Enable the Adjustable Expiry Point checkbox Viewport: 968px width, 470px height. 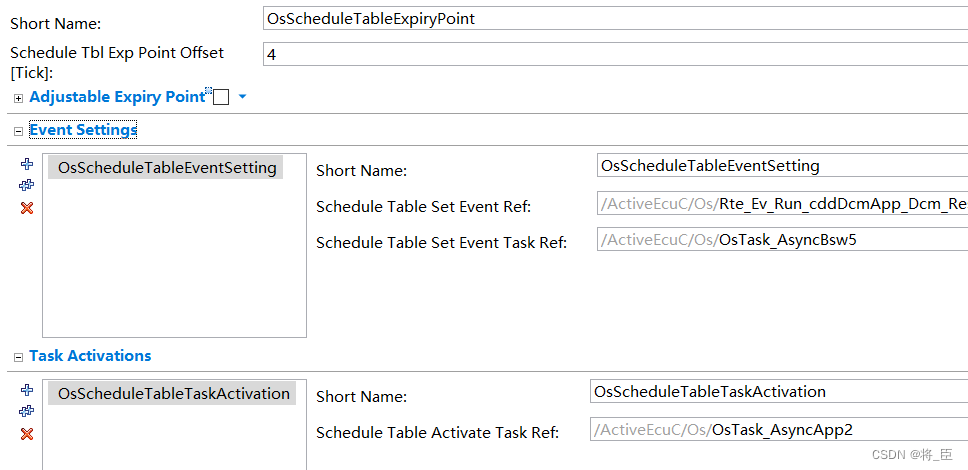(221, 97)
